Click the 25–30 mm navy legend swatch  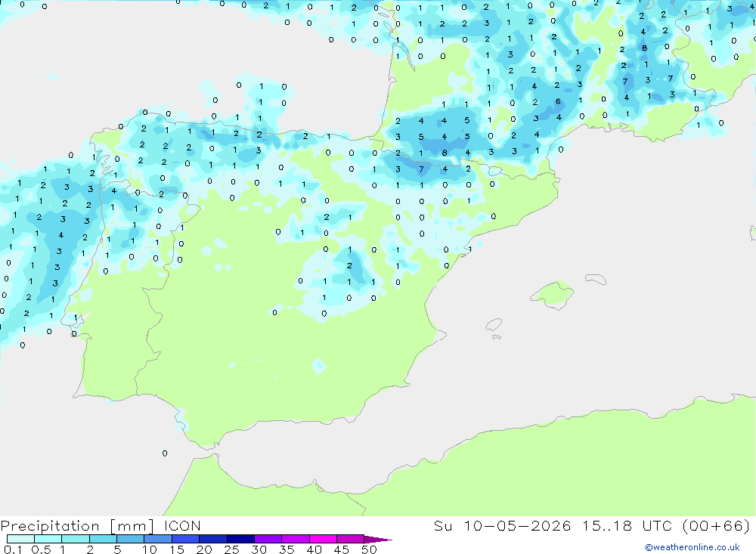[x=240, y=539]
